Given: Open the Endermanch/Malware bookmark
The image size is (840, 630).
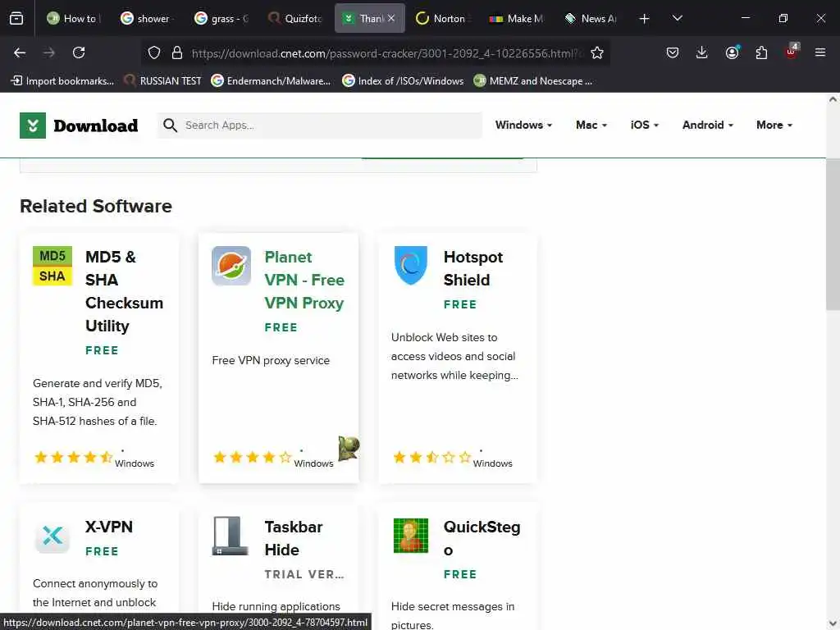Looking at the screenshot, I should coord(271,81).
